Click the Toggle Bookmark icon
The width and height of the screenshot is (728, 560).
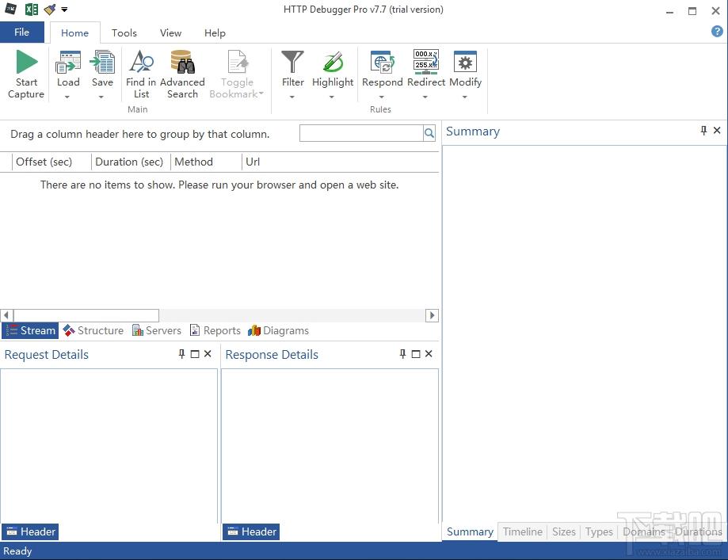pyautogui.click(x=237, y=63)
